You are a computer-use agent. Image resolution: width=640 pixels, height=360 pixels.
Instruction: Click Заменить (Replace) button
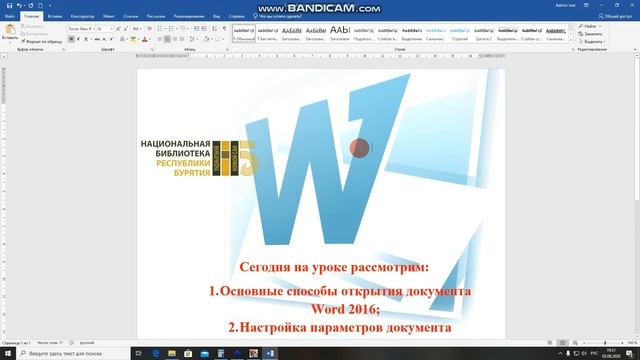point(591,34)
